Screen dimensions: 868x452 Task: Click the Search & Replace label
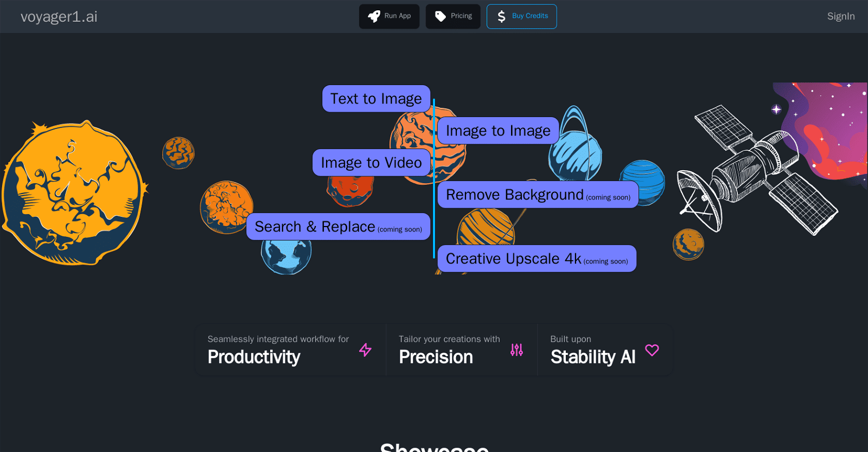click(337, 227)
